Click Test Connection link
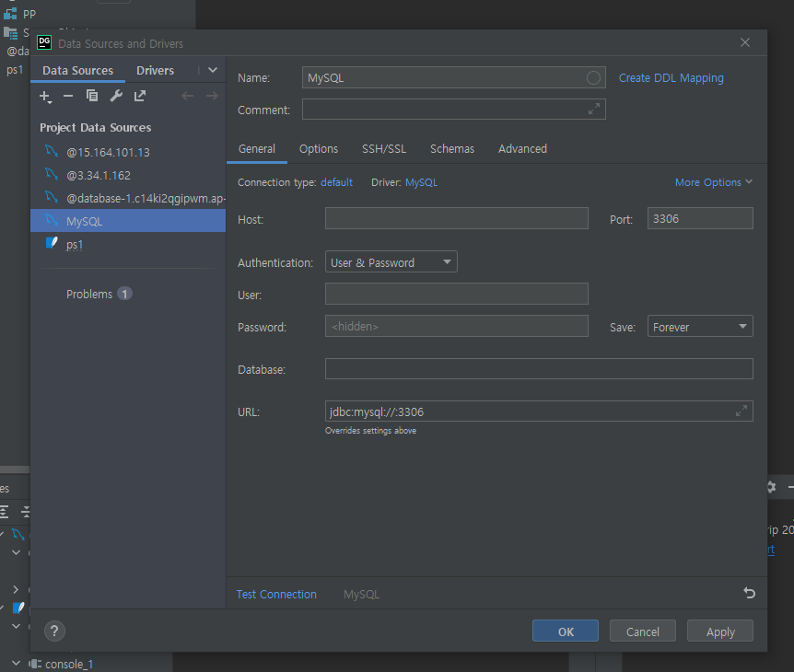Screen dimensions: 794x672 tap(276, 594)
